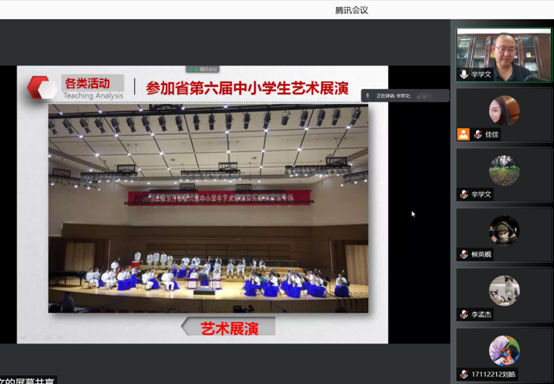Click the active microphone icon on 辛学文's video
The width and height of the screenshot is (554, 384).
tap(464, 75)
